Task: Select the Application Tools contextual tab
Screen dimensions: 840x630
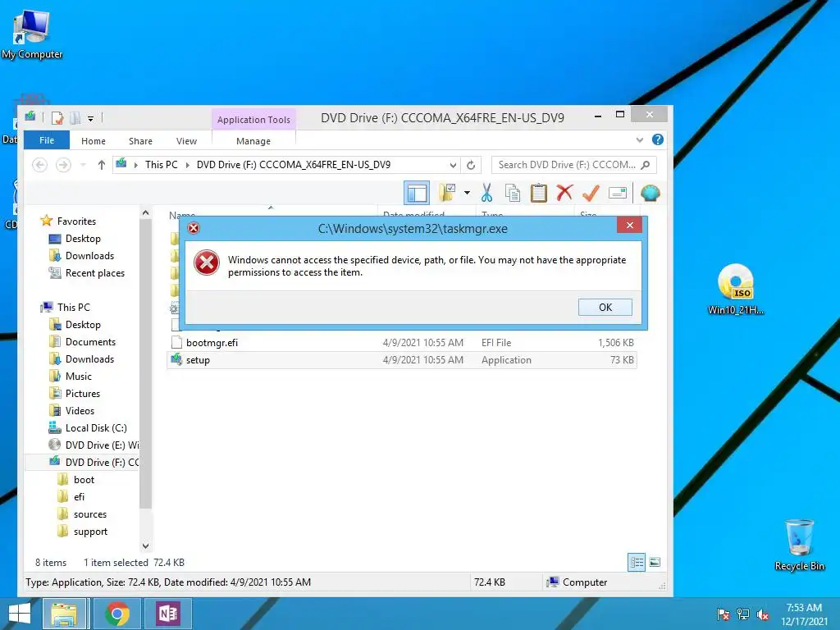Action: click(253, 120)
